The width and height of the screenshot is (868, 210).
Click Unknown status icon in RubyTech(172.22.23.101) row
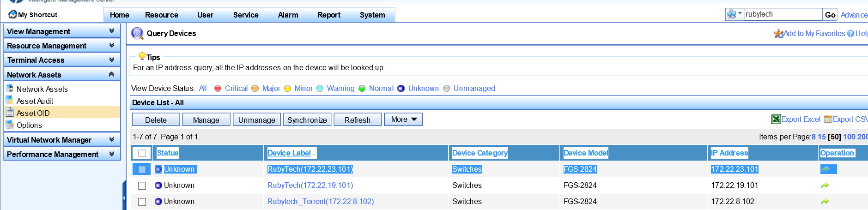click(158, 169)
